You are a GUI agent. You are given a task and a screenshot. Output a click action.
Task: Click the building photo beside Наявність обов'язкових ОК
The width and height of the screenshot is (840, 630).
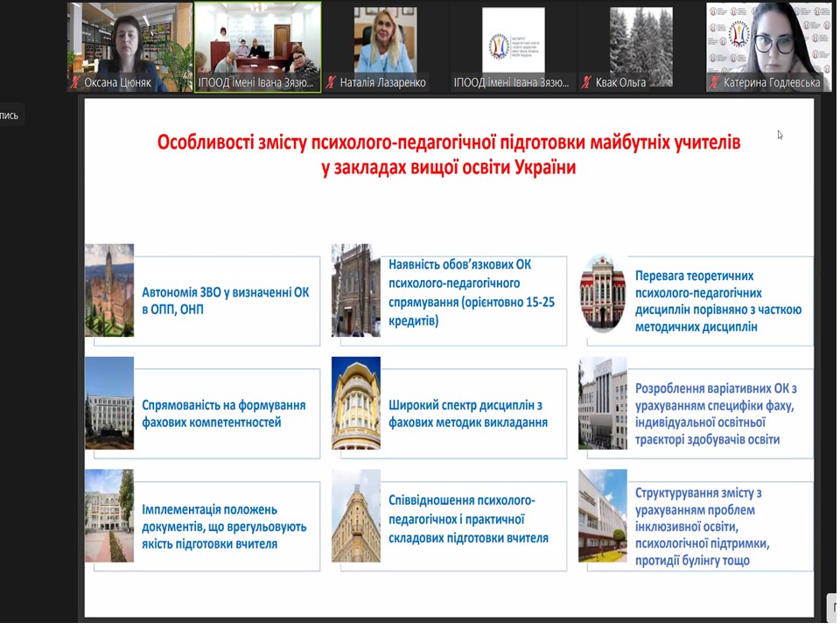[356, 290]
